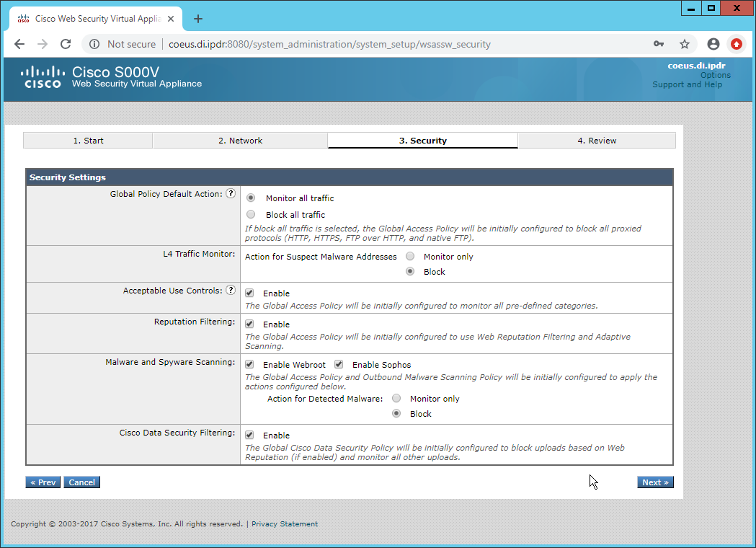The width and height of the screenshot is (756, 548).
Task: Reload the page with refresh icon
Action: (x=66, y=45)
